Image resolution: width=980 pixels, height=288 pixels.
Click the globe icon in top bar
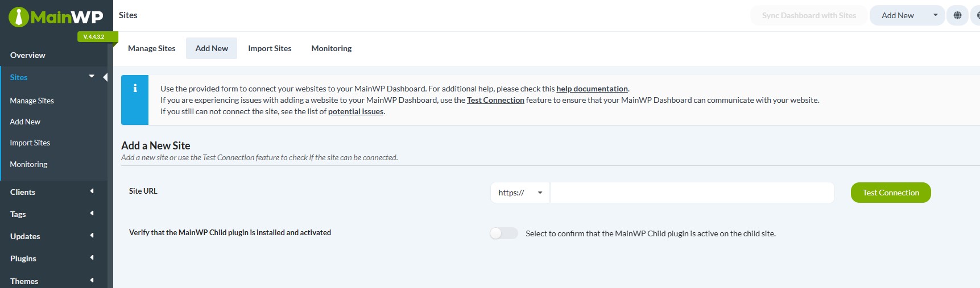pyautogui.click(x=958, y=15)
